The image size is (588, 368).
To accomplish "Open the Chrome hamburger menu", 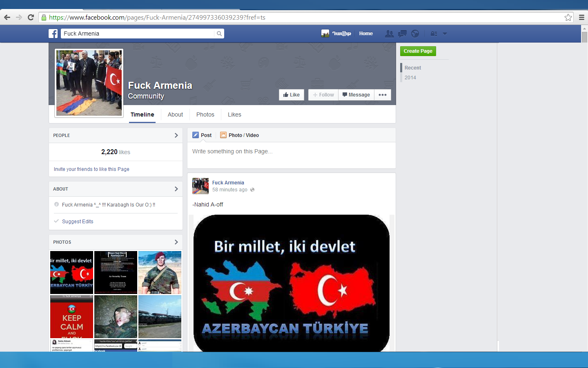I will (581, 17).
